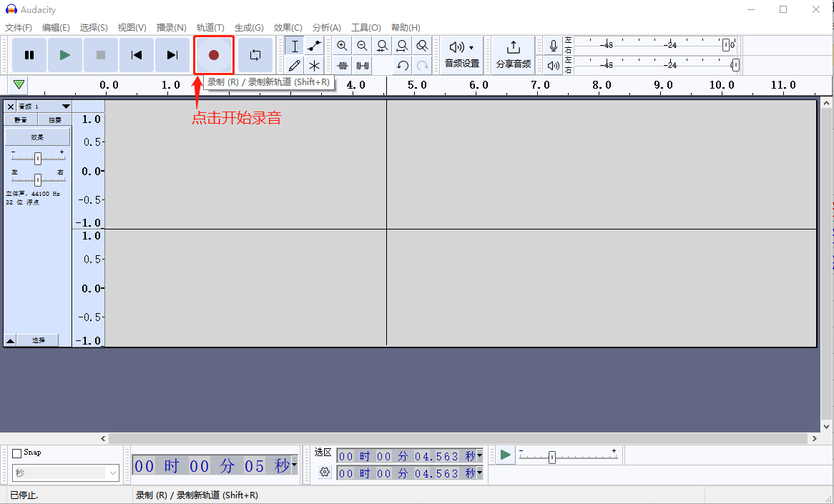This screenshot has height=504, width=834.
Task: Open the 文件(F) menu
Action: [19, 27]
